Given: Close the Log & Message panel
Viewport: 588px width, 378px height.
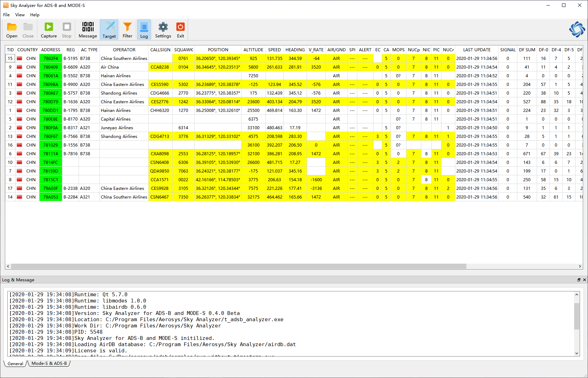Looking at the screenshot, I should coord(584,280).
